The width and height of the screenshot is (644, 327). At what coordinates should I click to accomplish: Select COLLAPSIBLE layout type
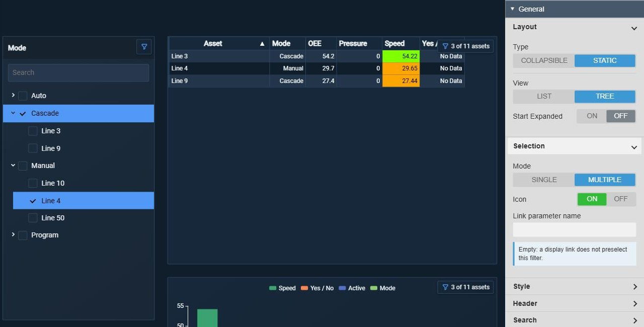point(544,60)
